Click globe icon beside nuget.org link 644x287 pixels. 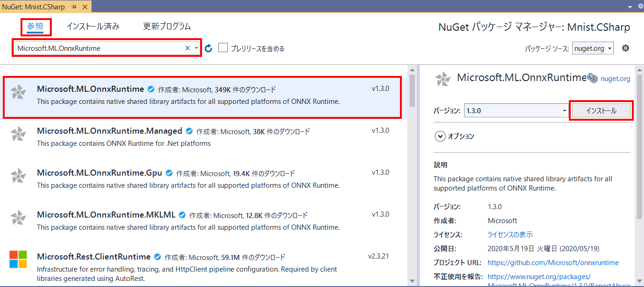tap(592, 78)
